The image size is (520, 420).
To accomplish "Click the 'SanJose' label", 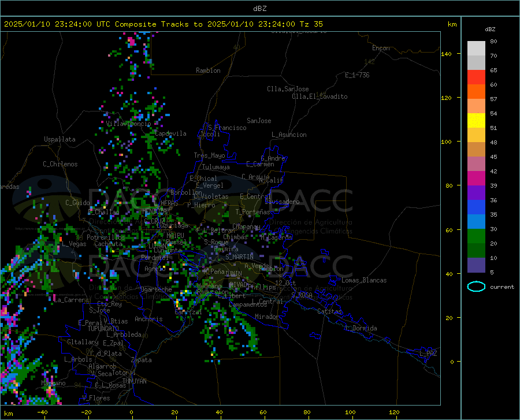I will click(x=259, y=121).
